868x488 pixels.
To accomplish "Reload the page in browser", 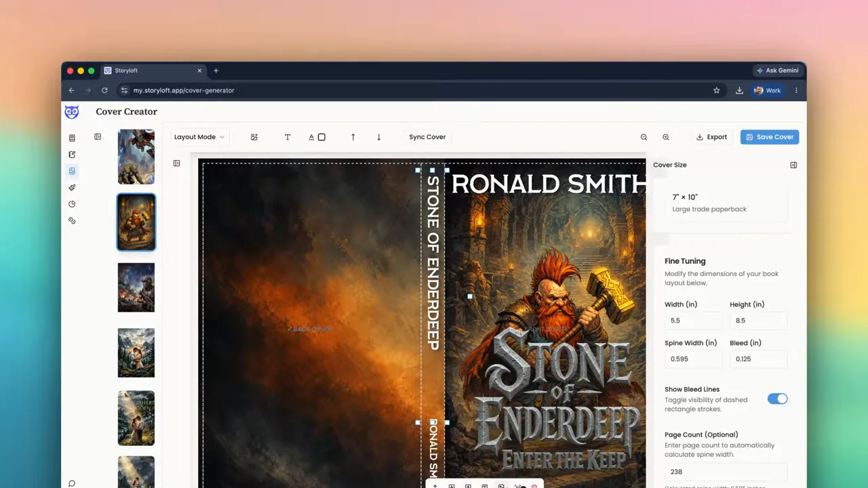I will click(x=104, y=90).
